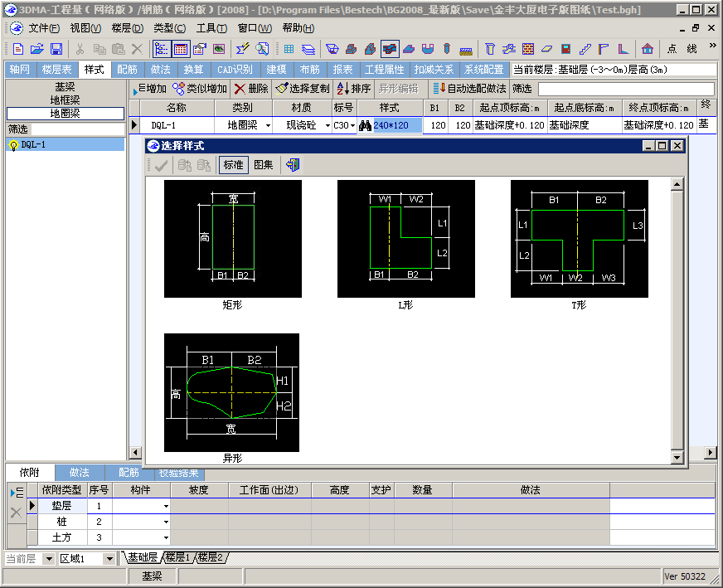Screen dimensions: 723x588
Task: Open the 楼层(D) menu
Action: 127,28
